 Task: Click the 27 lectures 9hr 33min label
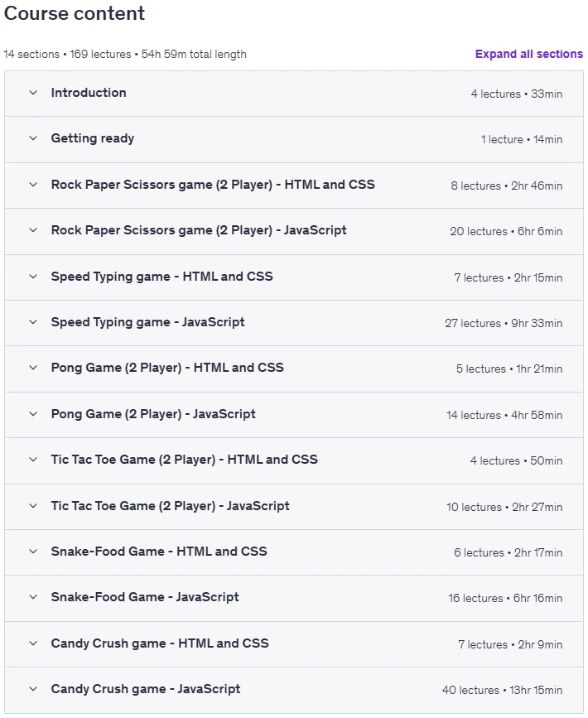pos(504,323)
